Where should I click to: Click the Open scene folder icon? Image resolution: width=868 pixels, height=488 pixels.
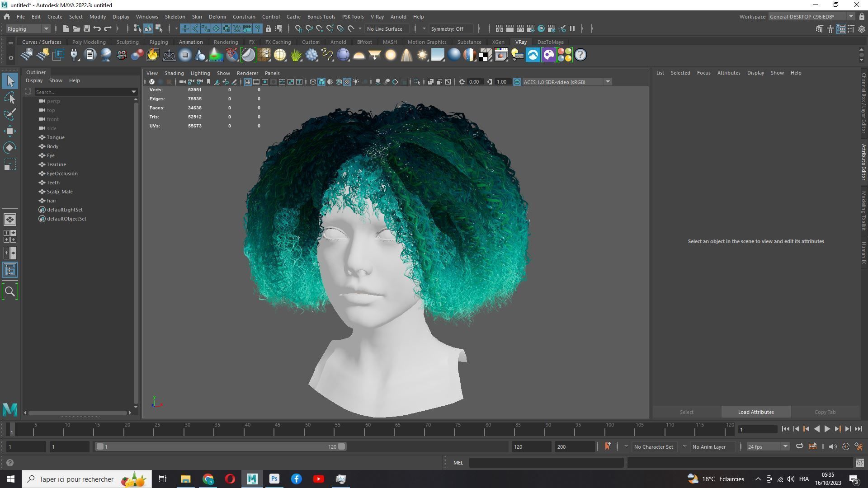[x=76, y=28]
